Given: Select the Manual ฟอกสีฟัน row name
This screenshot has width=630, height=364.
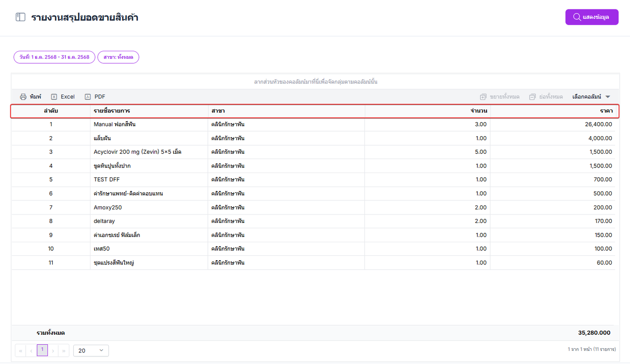Looking at the screenshot, I should pyautogui.click(x=115, y=124).
